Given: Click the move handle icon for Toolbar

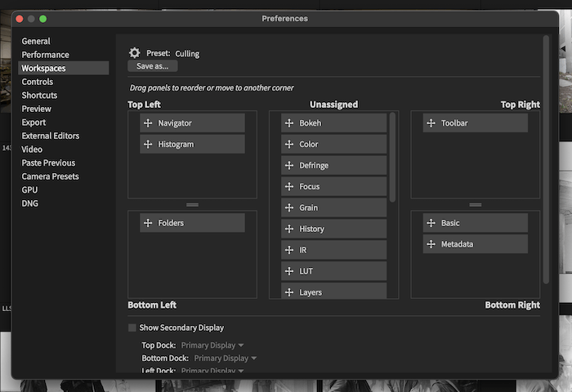Looking at the screenshot, I should click(431, 122).
